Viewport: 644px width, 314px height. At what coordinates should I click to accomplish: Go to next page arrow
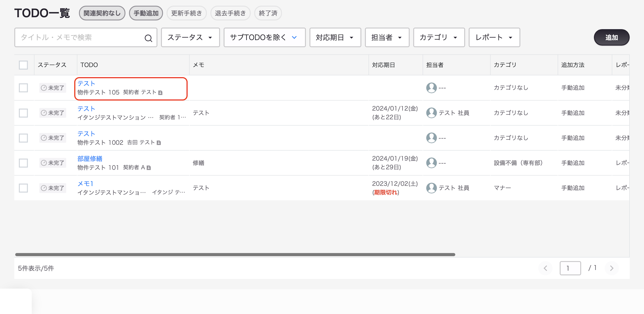(x=612, y=268)
